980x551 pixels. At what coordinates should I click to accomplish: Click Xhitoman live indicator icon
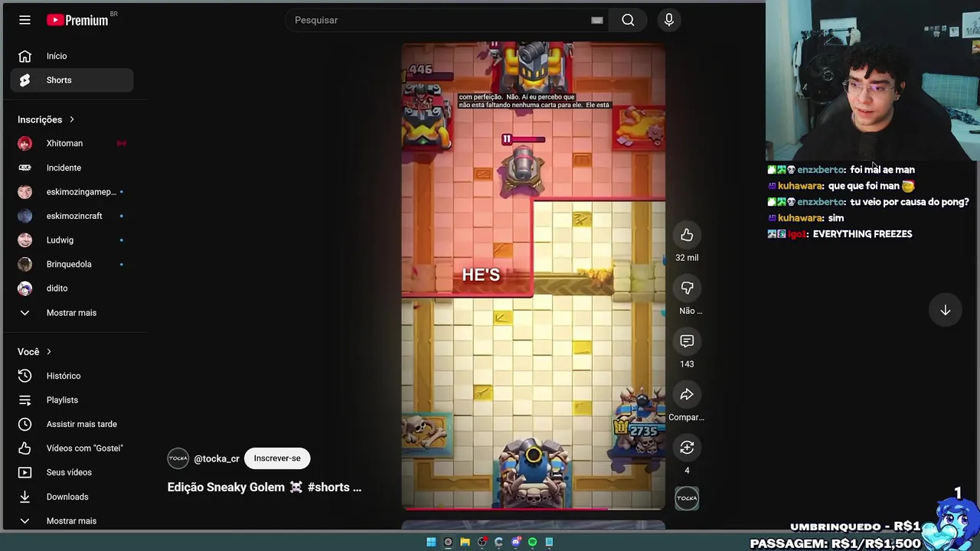121,143
